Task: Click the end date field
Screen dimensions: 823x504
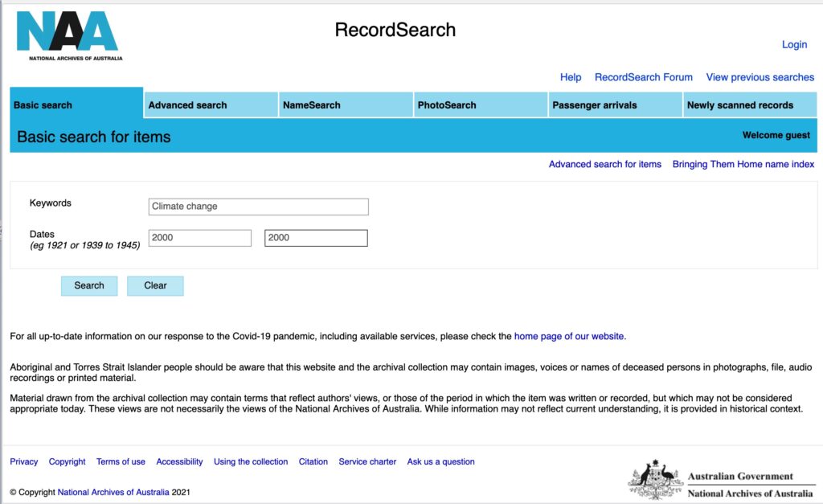Action: [x=316, y=238]
